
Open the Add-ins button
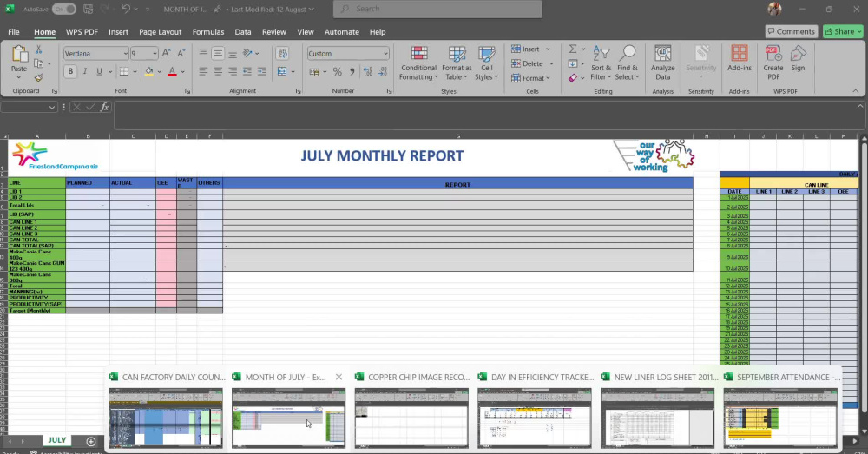739,58
